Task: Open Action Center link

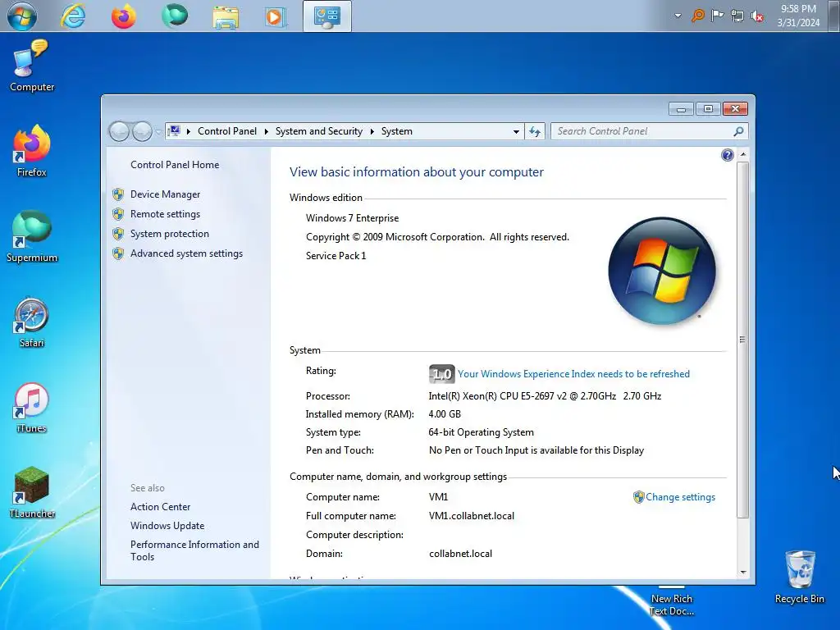Action: pyautogui.click(x=160, y=507)
